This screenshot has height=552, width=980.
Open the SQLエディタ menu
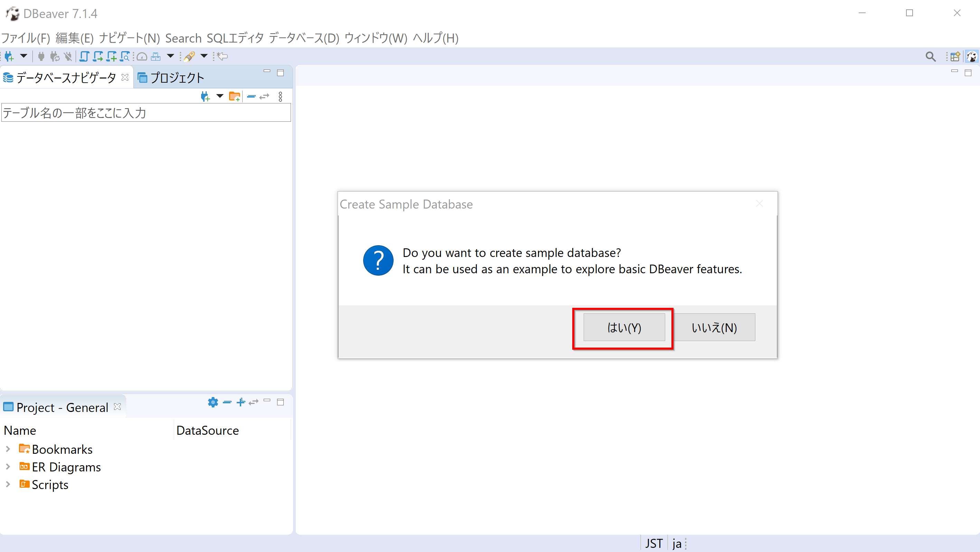235,38
